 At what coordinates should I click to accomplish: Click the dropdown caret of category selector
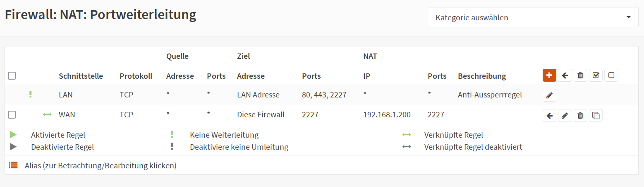pos(629,17)
